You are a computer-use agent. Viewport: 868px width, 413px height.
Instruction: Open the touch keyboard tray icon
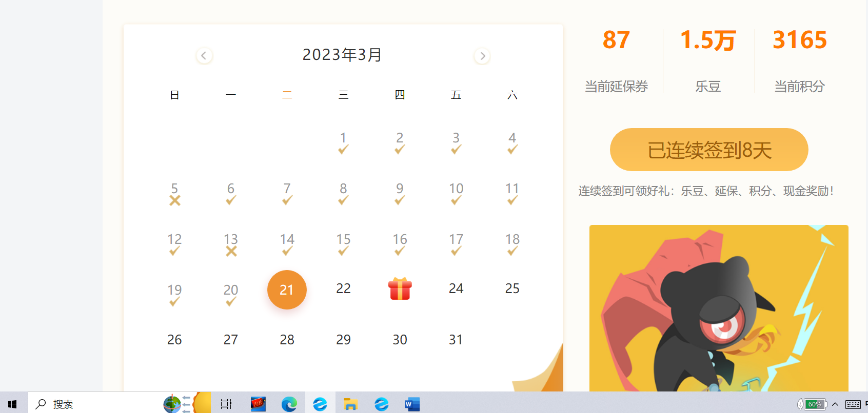(x=853, y=404)
